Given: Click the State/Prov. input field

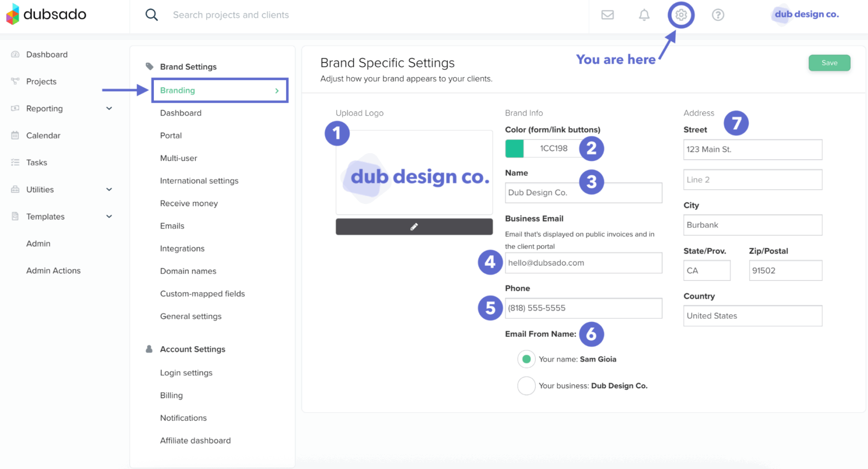Looking at the screenshot, I should (x=707, y=270).
